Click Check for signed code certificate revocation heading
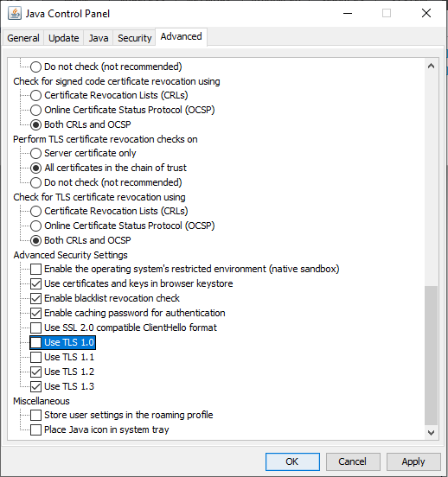The image size is (448, 477). (117, 81)
